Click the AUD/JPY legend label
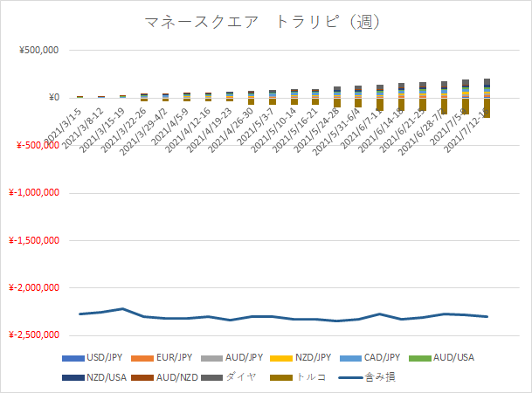 tap(244, 358)
